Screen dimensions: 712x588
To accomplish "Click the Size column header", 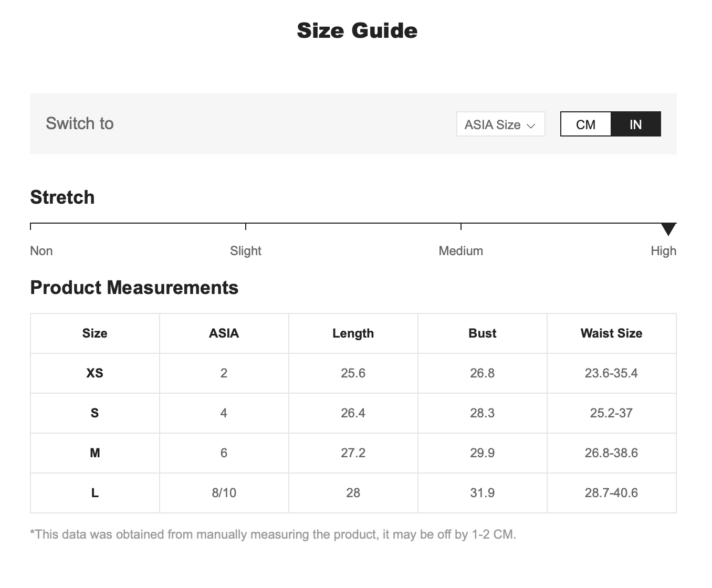I will point(95,333).
